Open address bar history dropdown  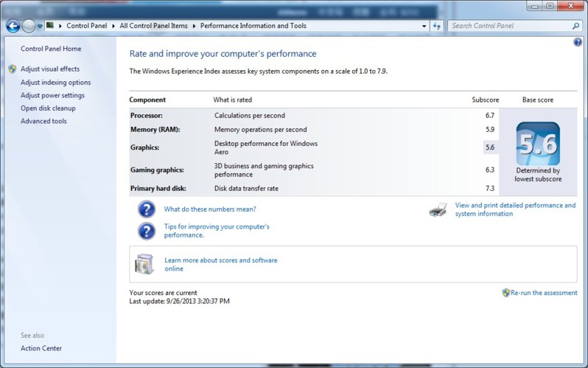pos(424,26)
